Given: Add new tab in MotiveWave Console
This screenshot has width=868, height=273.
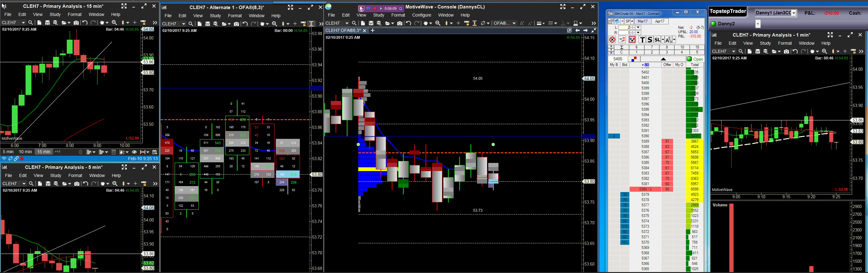Looking at the screenshot, I should pyautogui.click(x=373, y=30).
